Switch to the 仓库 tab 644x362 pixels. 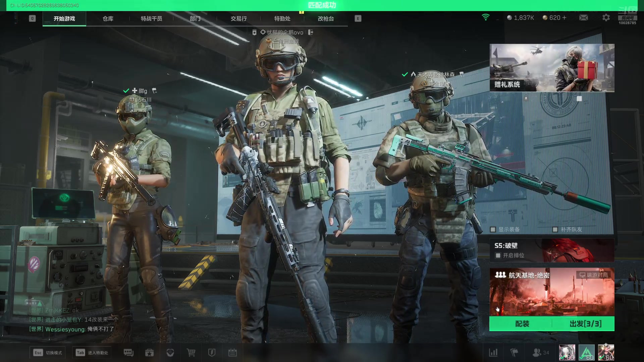tap(108, 18)
